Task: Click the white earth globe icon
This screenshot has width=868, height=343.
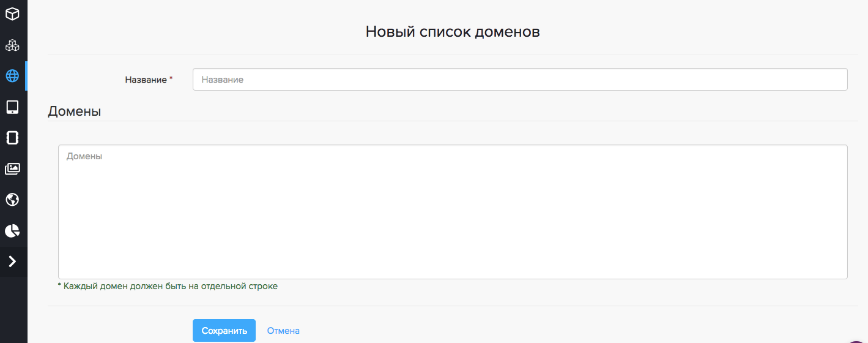Action: (12, 200)
